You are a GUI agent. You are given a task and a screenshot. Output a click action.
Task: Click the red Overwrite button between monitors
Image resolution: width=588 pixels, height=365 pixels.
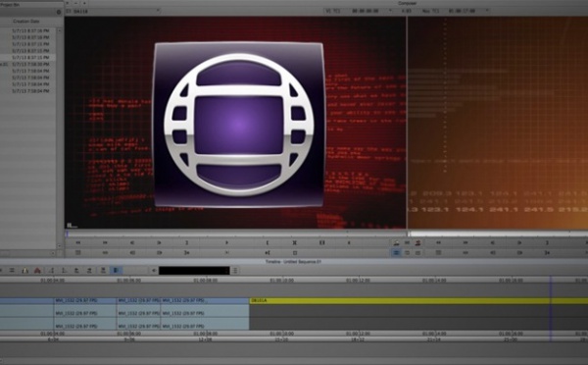417,243
